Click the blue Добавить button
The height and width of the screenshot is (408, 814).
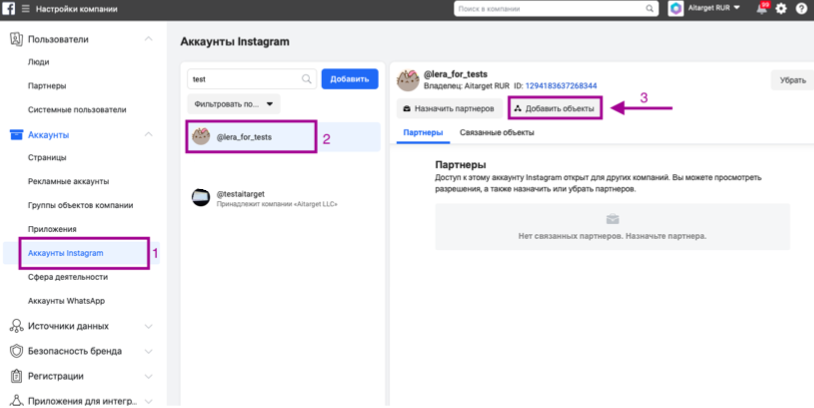click(x=349, y=78)
